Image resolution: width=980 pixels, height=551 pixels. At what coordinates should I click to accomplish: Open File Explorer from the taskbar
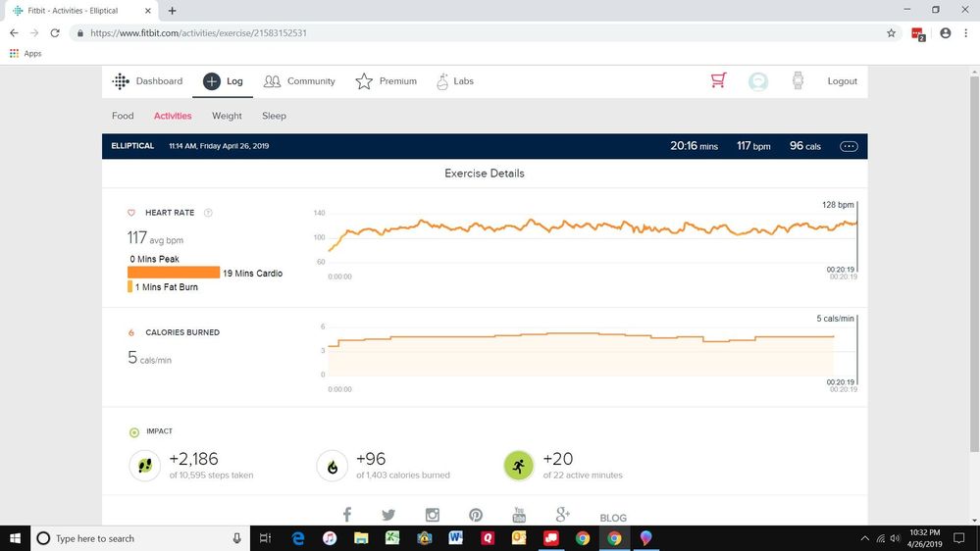point(361,538)
